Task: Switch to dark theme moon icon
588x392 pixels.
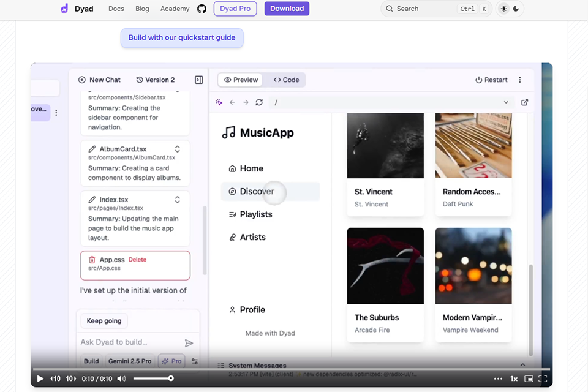Action: tap(516, 9)
